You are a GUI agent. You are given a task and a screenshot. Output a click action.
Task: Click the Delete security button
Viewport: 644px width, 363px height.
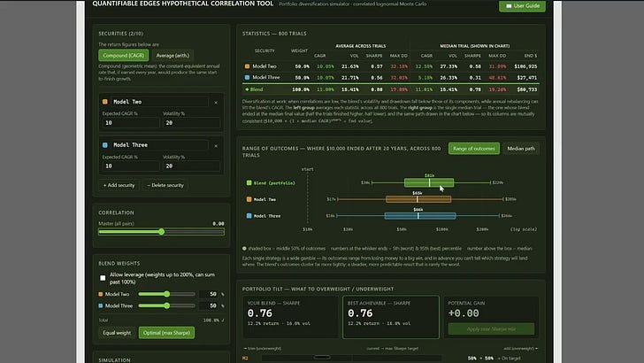[165, 185]
